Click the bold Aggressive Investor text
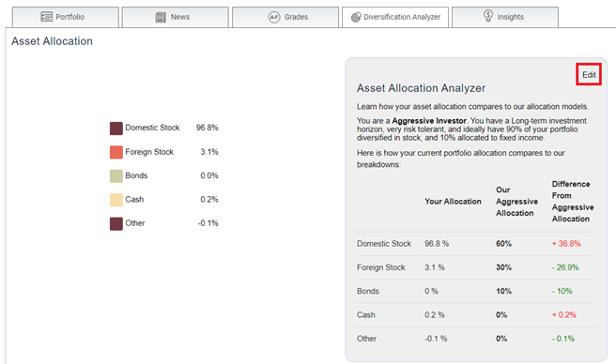This screenshot has width=616, height=364. pos(429,121)
